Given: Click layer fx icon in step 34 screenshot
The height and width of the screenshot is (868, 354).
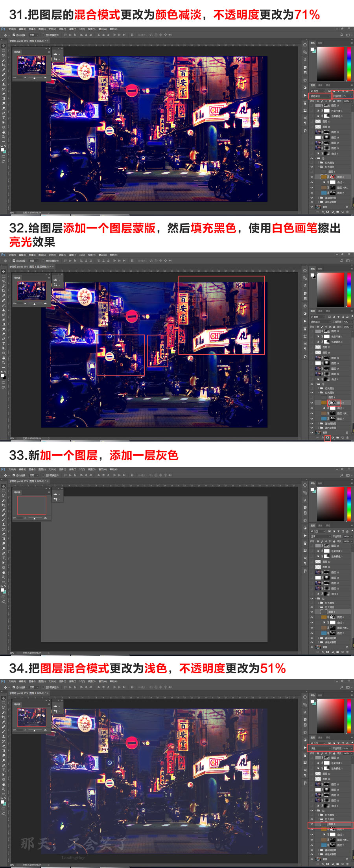Looking at the screenshot, I should click(323, 864).
